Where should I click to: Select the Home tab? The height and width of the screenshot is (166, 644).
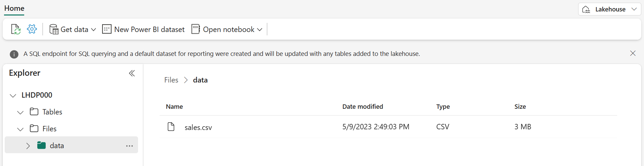pyautogui.click(x=14, y=8)
